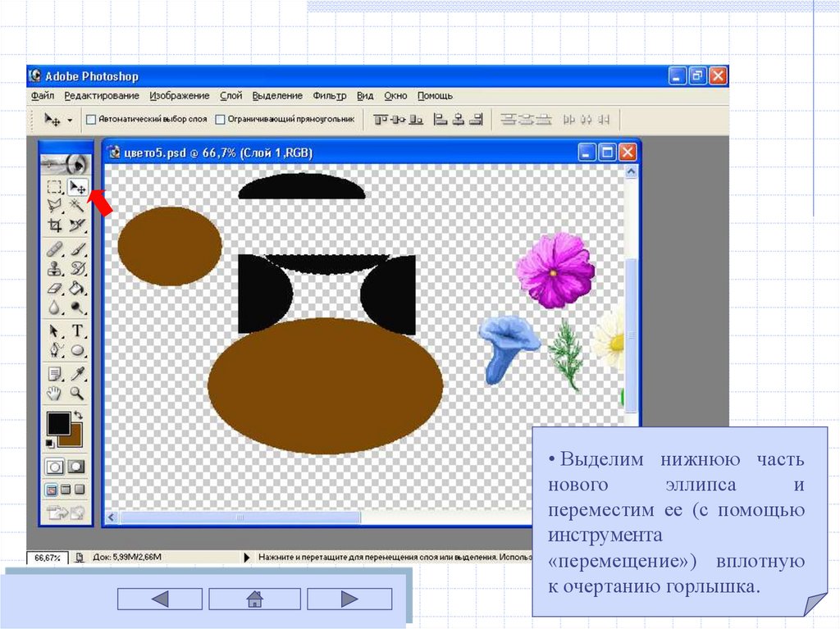Image resolution: width=840 pixels, height=629 pixels.
Task: Choose the Crop tool
Action: pyautogui.click(x=55, y=225)
